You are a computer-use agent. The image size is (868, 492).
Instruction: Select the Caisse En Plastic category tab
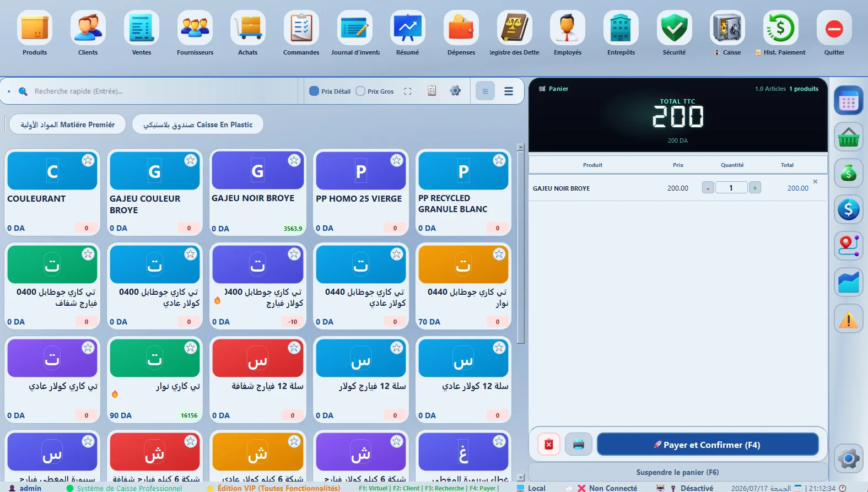[x=198, y=125]
